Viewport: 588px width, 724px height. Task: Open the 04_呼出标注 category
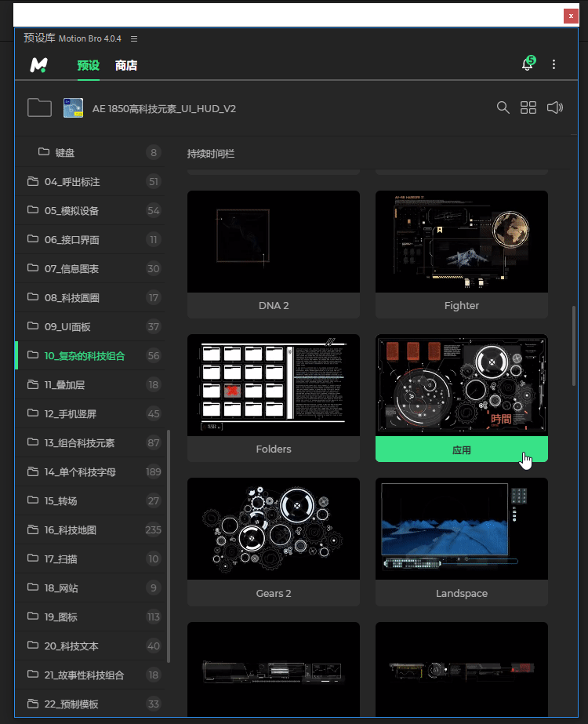click(x=90, y=181)
